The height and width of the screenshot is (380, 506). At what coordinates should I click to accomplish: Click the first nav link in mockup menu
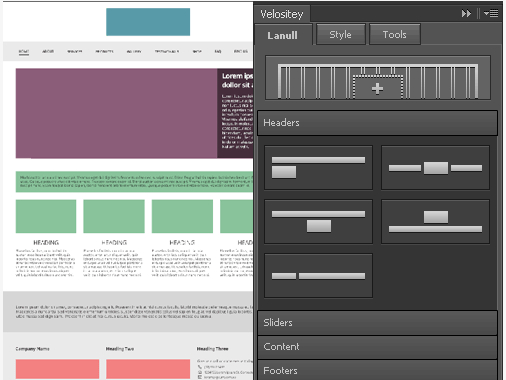tap(24, 51)
